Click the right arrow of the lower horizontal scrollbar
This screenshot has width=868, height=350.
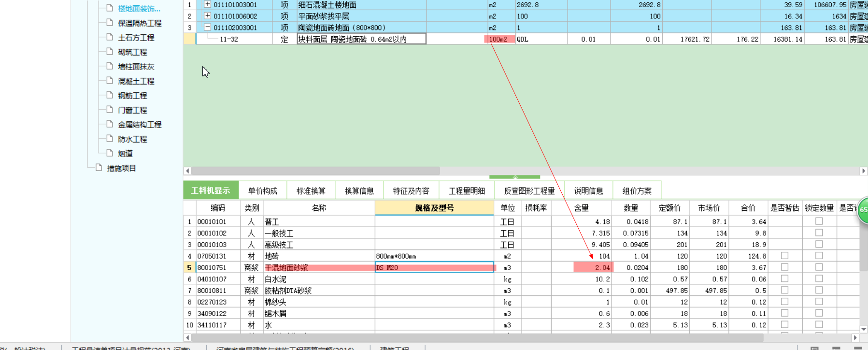(x=855, y=338)
